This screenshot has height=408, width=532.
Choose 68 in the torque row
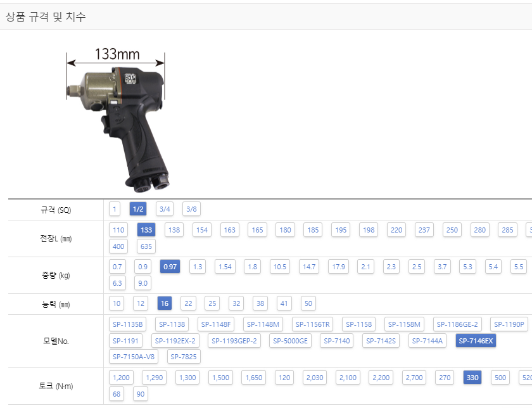(117, 394)
